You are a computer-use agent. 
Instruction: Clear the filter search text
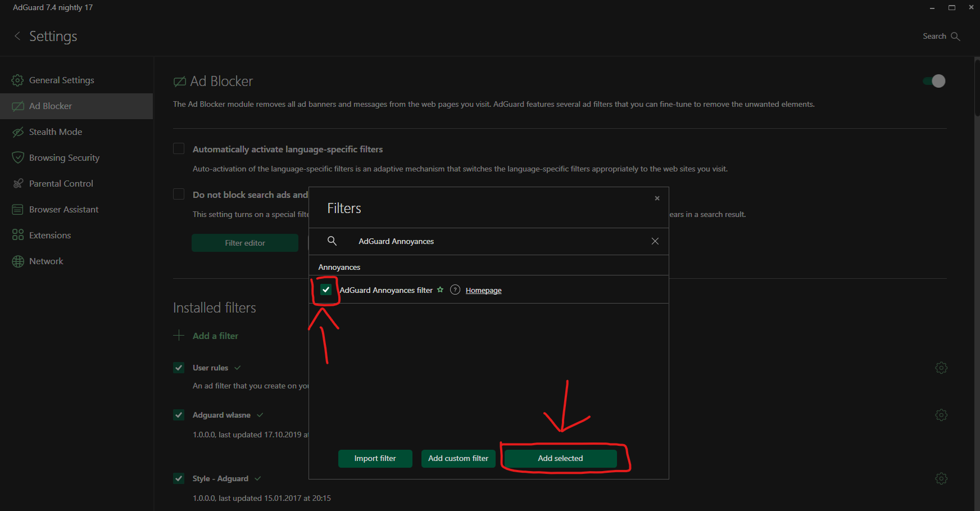pyautogui.click(x=655, y=241)
